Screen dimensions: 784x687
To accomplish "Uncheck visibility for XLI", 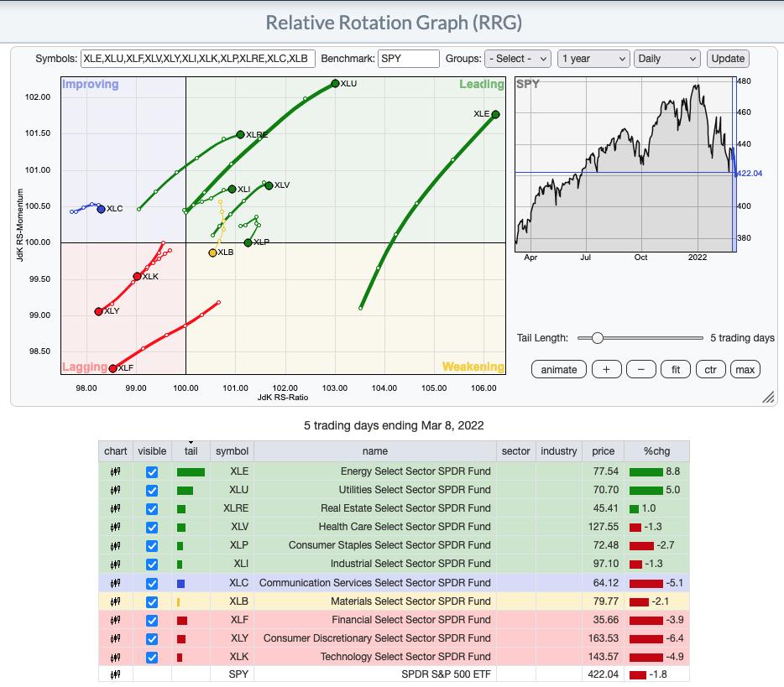I will pyautogui.click(x=152, y=564).
